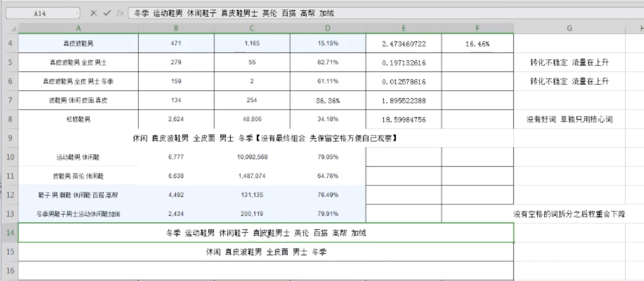Click merged row 9 text about 没有最终组合
Image resolution: width=644 pixels, height=281 pixels.
(265, 138)
